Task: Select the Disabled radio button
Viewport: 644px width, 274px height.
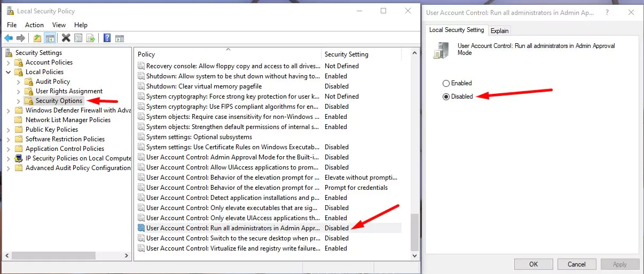Action: 446,96
